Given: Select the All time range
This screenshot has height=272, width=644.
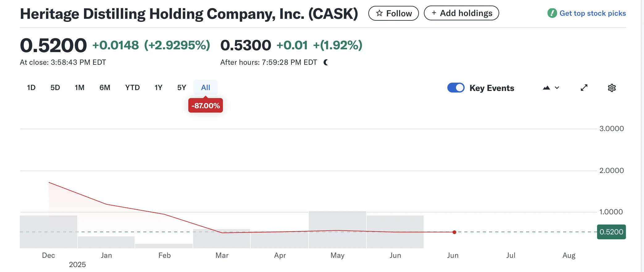Looking at the screenshot, I should click(206, 88).
